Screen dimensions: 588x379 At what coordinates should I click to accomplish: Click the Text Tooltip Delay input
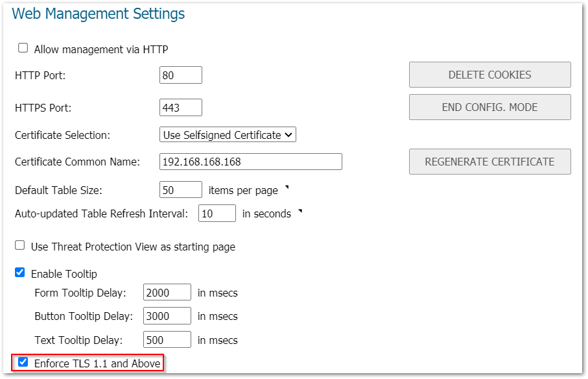[167, 340]
